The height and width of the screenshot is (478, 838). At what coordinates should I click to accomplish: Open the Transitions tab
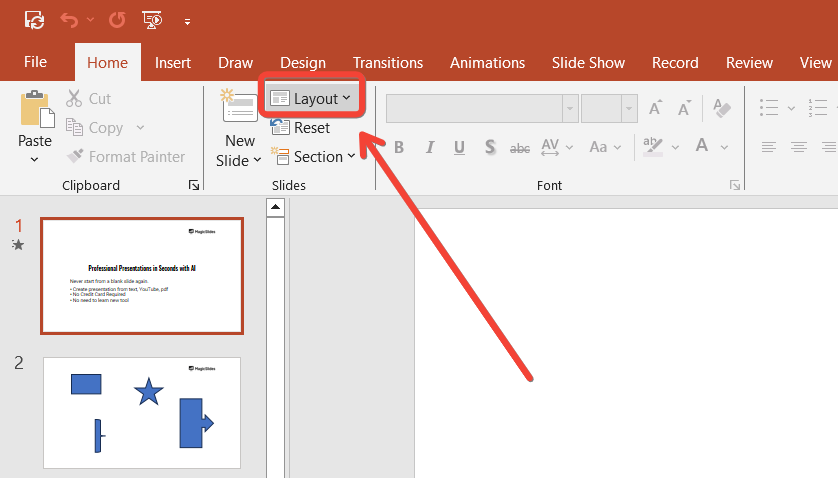pyautogui.click(x=388, y=62)
